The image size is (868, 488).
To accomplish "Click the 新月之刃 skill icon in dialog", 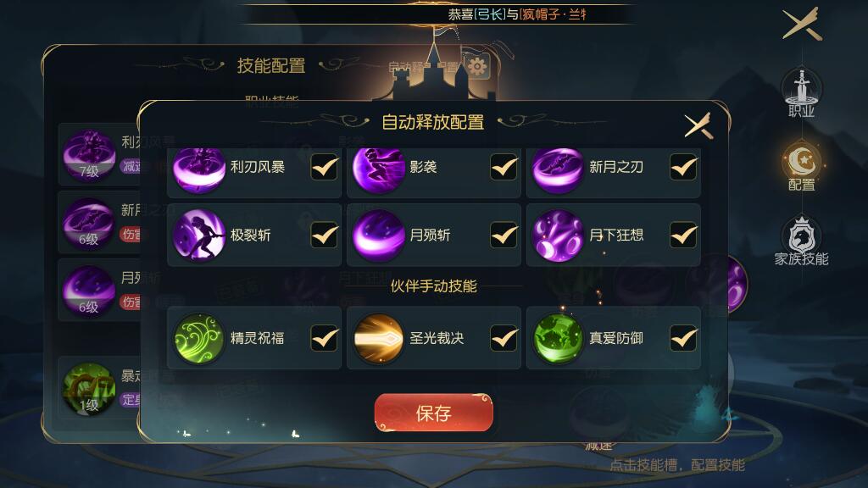I will tap(558, 169).
